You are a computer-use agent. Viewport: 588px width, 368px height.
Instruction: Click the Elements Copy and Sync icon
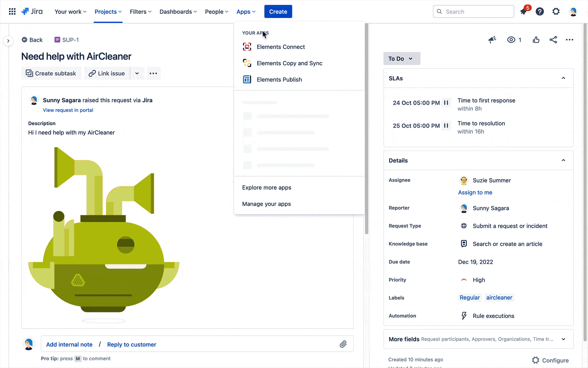(x=247, y=63)
